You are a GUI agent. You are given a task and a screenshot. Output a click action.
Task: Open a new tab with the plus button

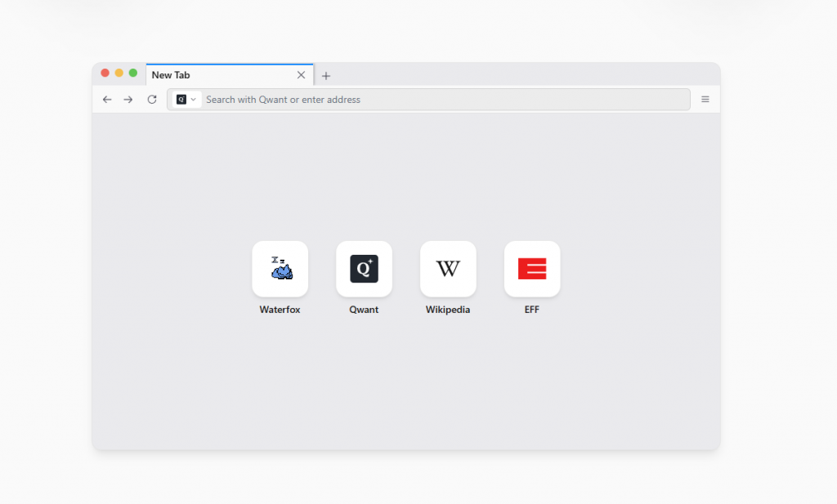click(326, 76)
